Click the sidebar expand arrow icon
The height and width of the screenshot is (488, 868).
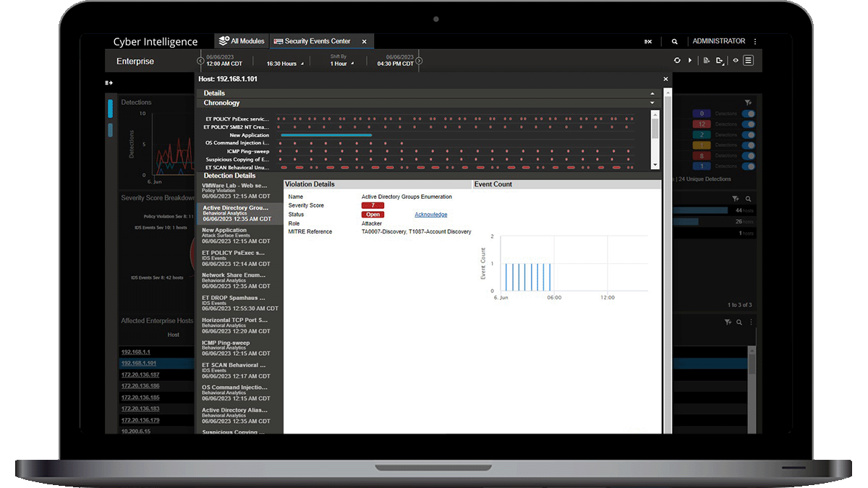(109, 83)
